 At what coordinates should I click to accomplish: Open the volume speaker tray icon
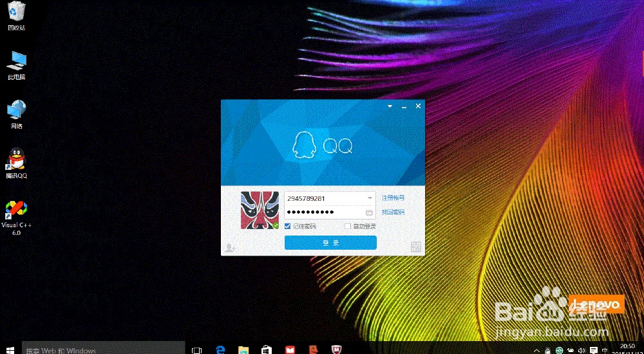click(582, 351)
